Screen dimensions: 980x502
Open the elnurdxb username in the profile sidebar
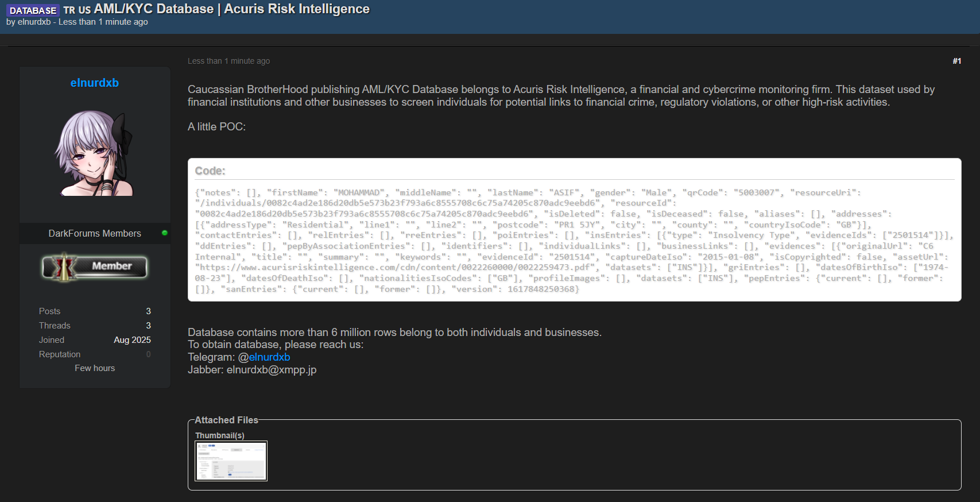click(95, 83)
